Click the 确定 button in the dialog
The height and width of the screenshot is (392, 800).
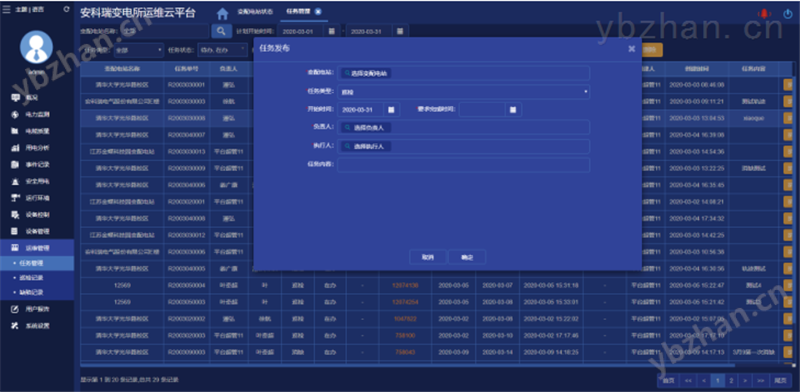(467, 257)
